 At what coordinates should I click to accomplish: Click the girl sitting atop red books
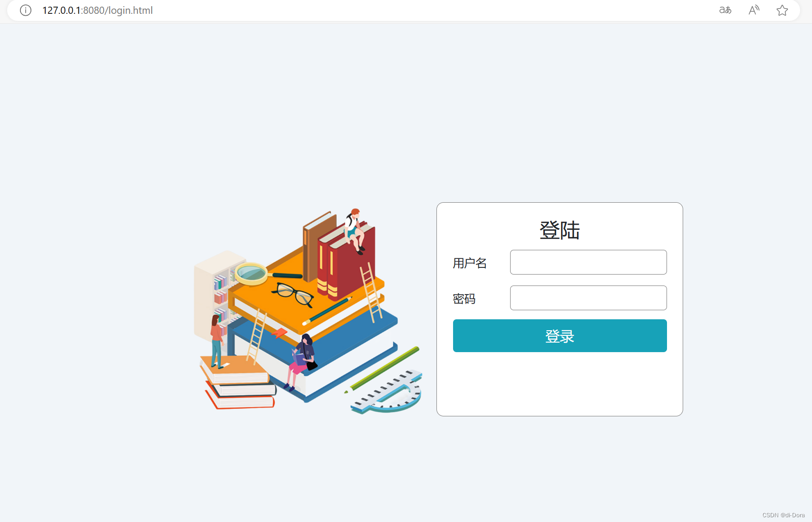(x=355, y=231)
